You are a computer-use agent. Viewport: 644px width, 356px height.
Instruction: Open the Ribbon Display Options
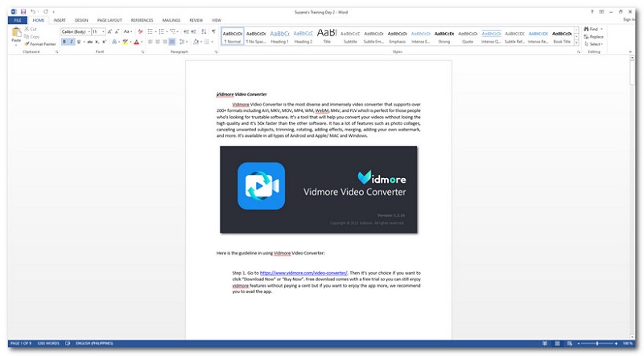click(x=601, y=12)
